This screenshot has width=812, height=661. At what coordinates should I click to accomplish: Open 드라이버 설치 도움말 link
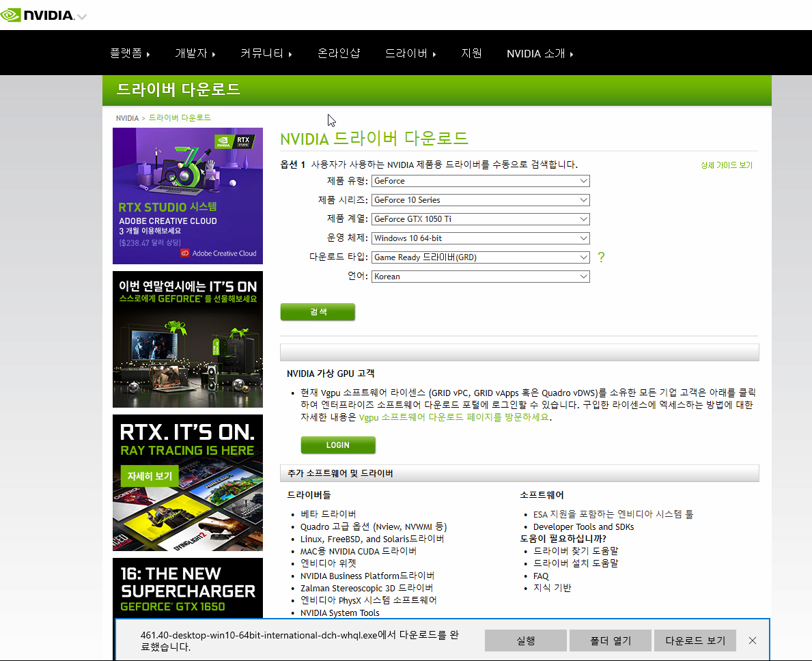576,563
